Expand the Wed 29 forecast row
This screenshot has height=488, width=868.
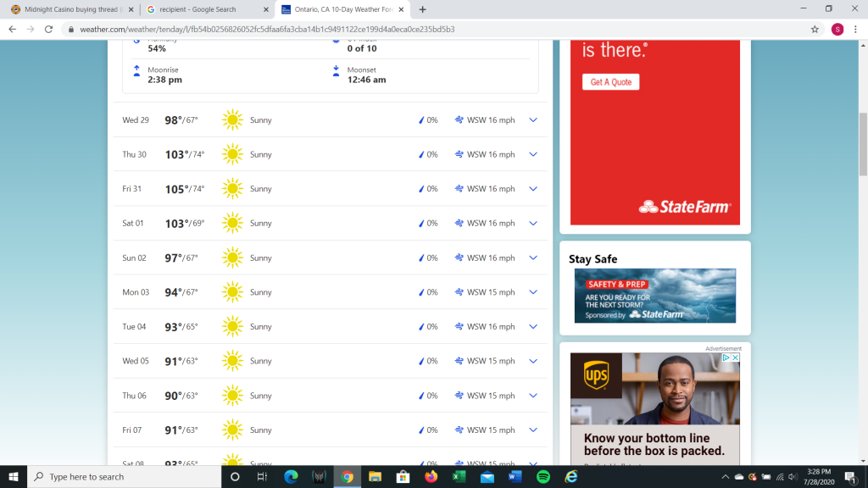[532, 120]
